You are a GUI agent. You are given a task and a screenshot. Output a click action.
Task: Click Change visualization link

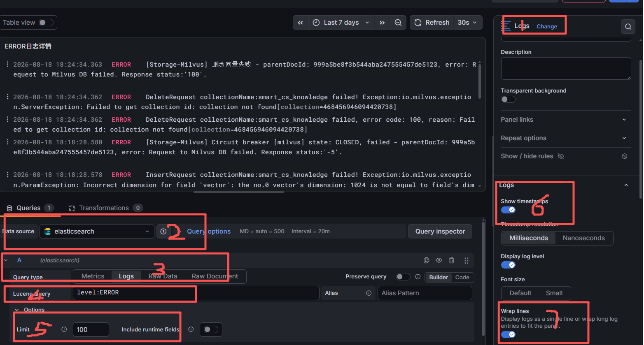point(547,26)
